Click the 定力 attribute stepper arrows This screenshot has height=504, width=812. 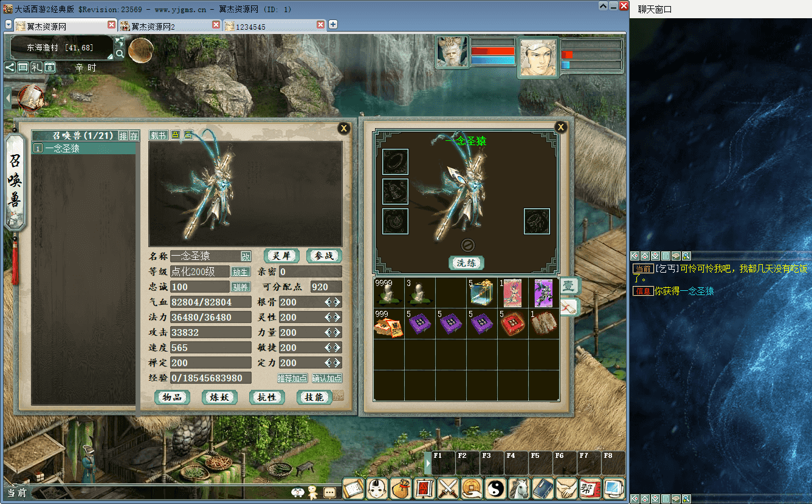pyautogui.click(x=333, y=363)
